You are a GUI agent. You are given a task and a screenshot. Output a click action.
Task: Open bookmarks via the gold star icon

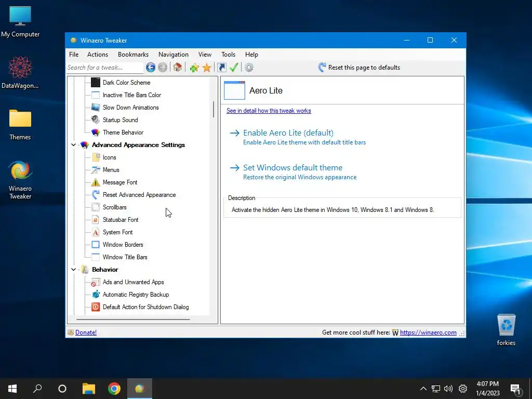[207, 68]
